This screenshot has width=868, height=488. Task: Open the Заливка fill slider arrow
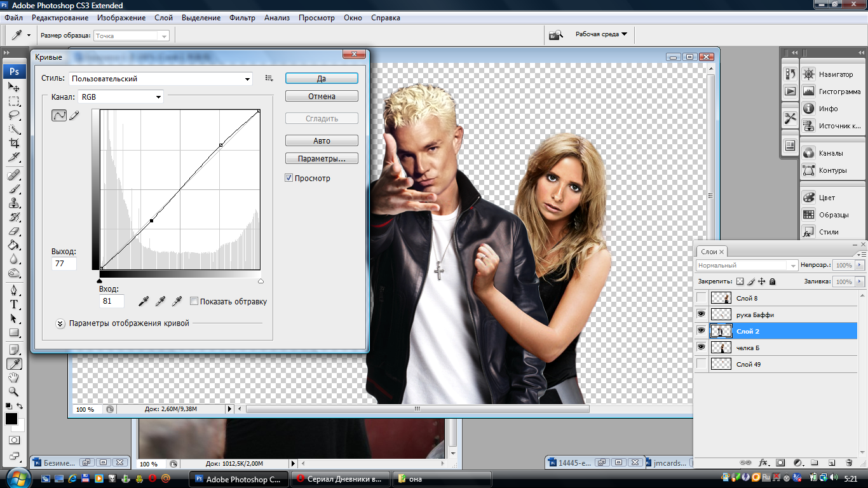[x=860, y=281]
